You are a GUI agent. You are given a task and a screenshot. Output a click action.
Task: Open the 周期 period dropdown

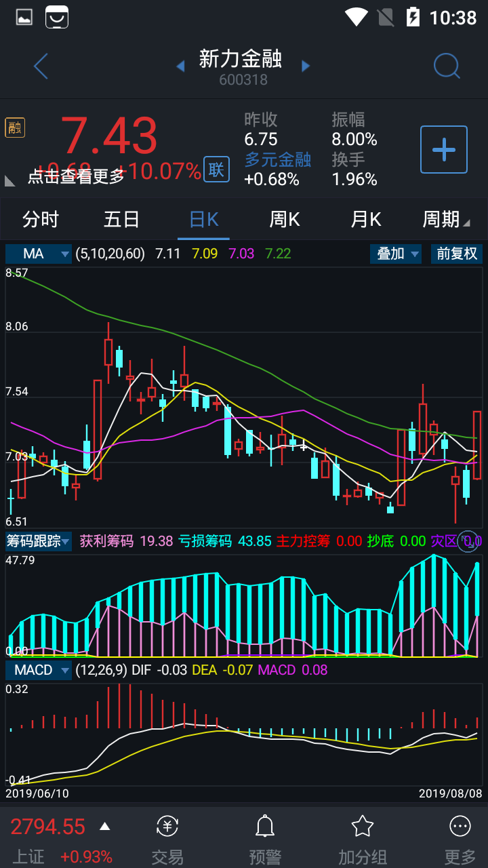(x=446, y=219)
